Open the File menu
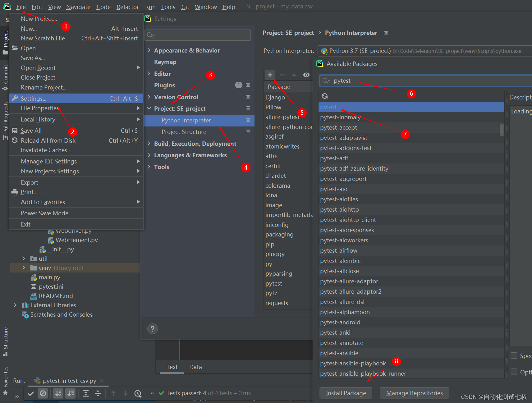The height and width of the screenshot is (403, 532). (21, 7)
